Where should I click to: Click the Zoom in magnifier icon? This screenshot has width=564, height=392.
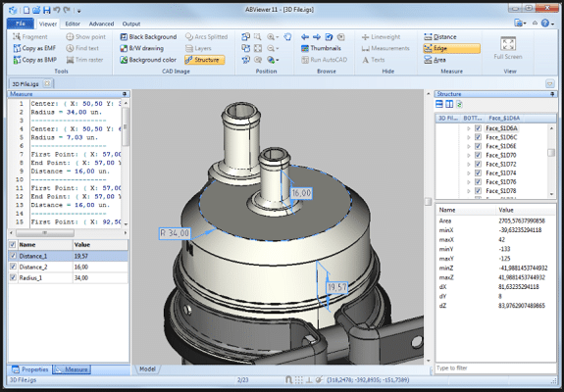click(271, 36)
